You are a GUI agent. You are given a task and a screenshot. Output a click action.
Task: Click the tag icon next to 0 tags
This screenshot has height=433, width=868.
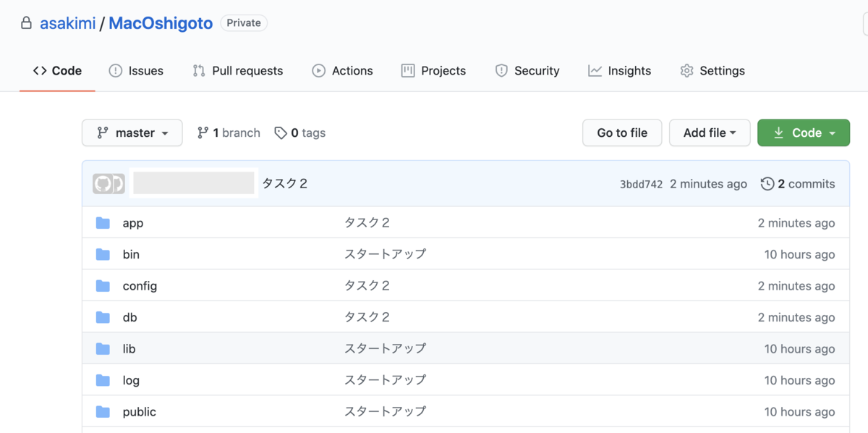[281, 133]
